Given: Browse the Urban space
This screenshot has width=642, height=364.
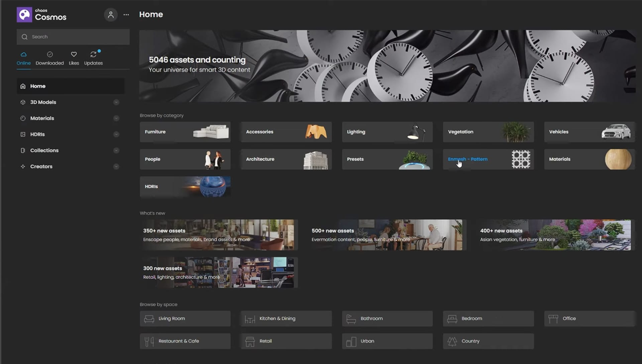Looking at the screenshot, I should (387, 341).
